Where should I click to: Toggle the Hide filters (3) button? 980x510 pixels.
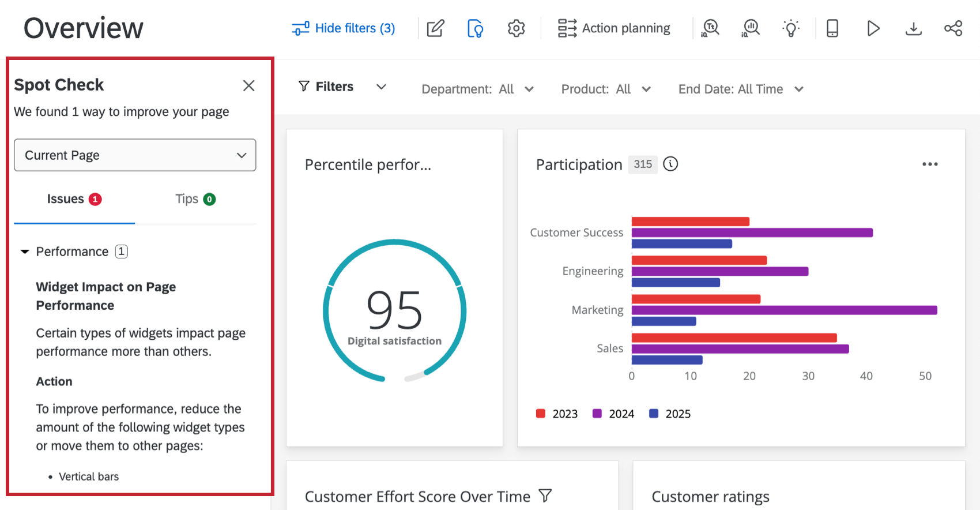click(344, 28)
